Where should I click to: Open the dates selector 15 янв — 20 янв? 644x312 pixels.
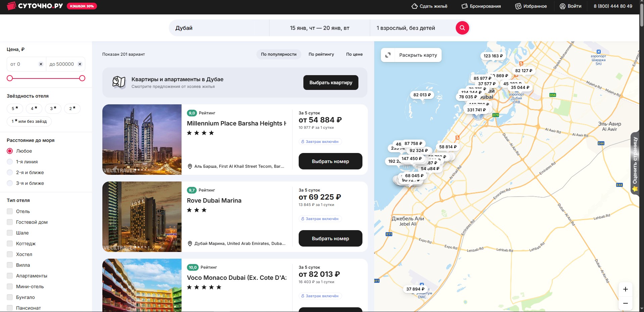(319, 28)
